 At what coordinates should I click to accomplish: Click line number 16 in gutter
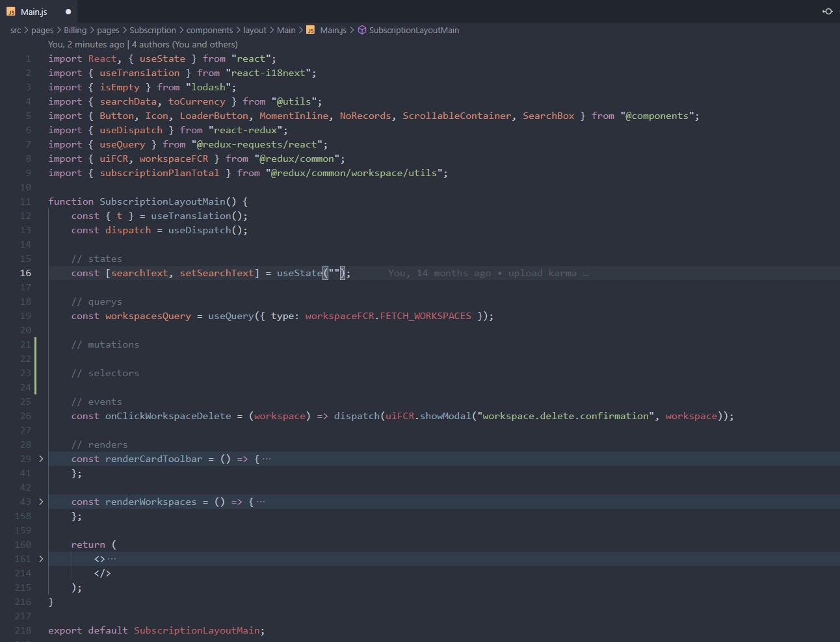coord(25,273)
